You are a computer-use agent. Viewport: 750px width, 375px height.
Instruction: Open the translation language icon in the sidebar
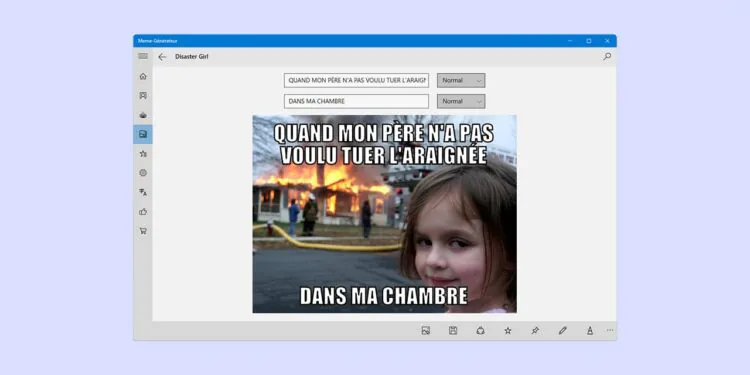tap(143, 192)
